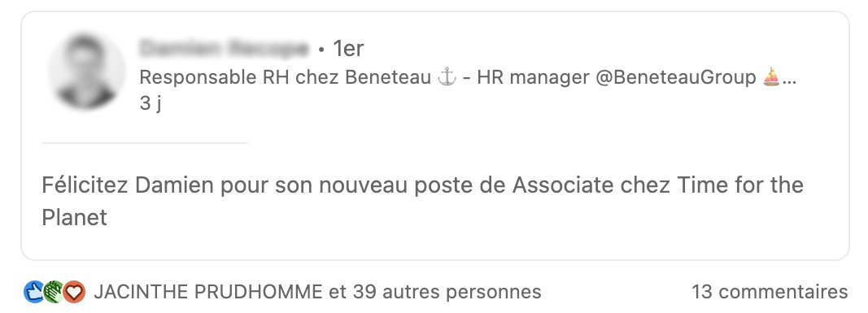This screenshot has width=868, height=313.
Task: Click the thin divider line above the post text
Action: [x=145, y=143]
